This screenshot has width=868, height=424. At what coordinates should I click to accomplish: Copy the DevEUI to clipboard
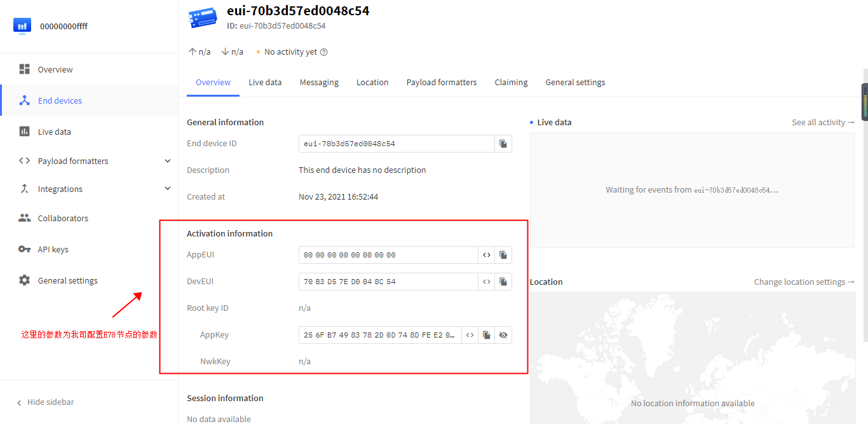pyautogui.click(x=503, y=282)
